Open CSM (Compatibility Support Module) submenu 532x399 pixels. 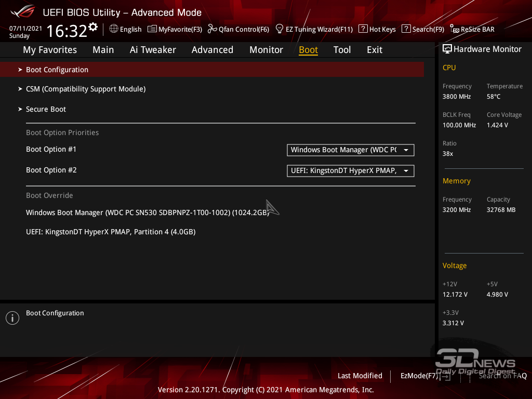86,89
